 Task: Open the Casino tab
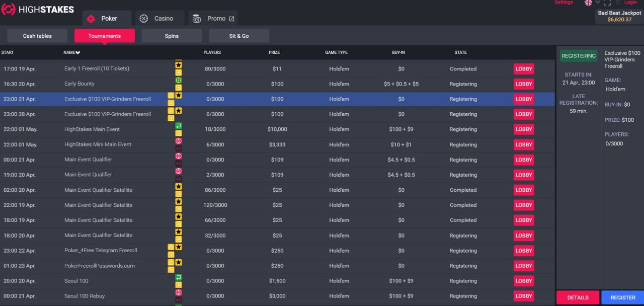(x=159, y=19)
